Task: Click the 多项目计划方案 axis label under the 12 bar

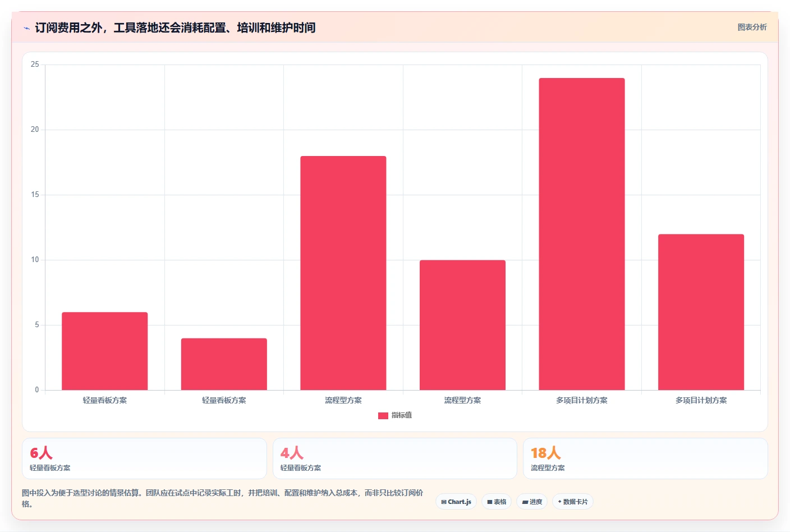Action: (x=701, y=400)
